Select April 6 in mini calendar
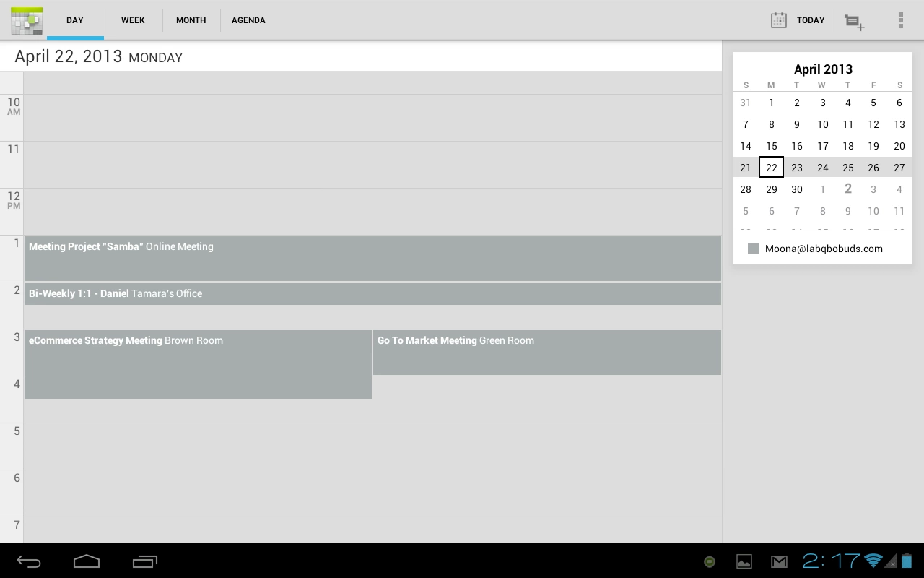Screen dimensions: 924x578 [899, 103]
